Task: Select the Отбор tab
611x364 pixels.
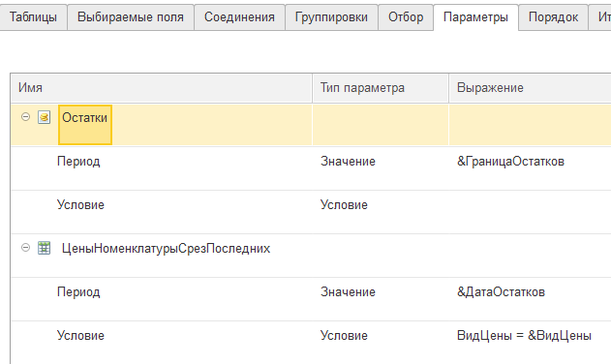Action: tap(406, 17)
